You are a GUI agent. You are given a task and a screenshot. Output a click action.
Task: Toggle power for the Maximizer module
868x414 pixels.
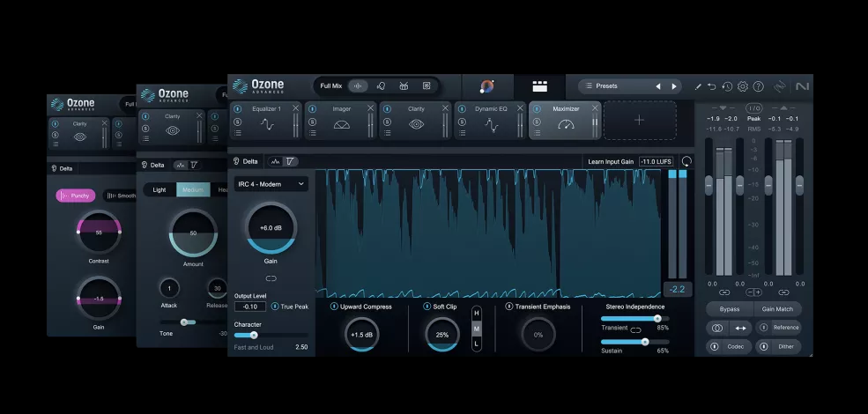[537, 109]
